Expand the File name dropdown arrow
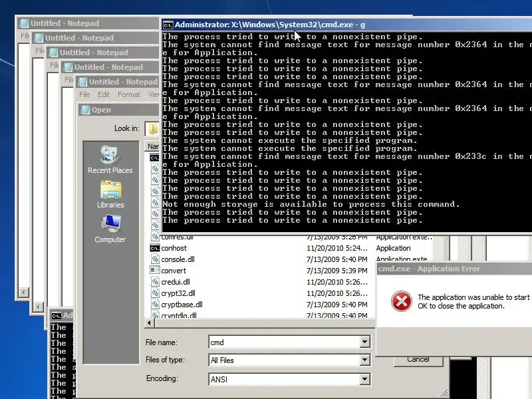This screenshot has width=532, height=399. (x=364, y=342)
